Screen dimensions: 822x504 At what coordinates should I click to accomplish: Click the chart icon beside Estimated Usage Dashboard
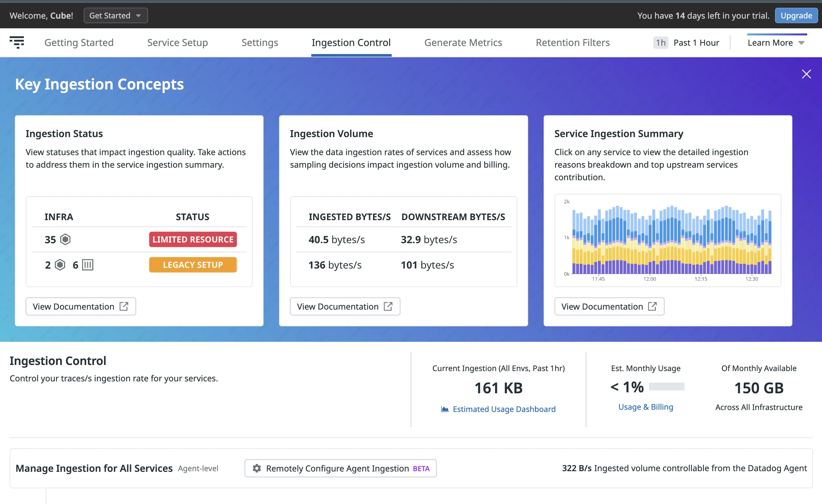coord(445,409)
